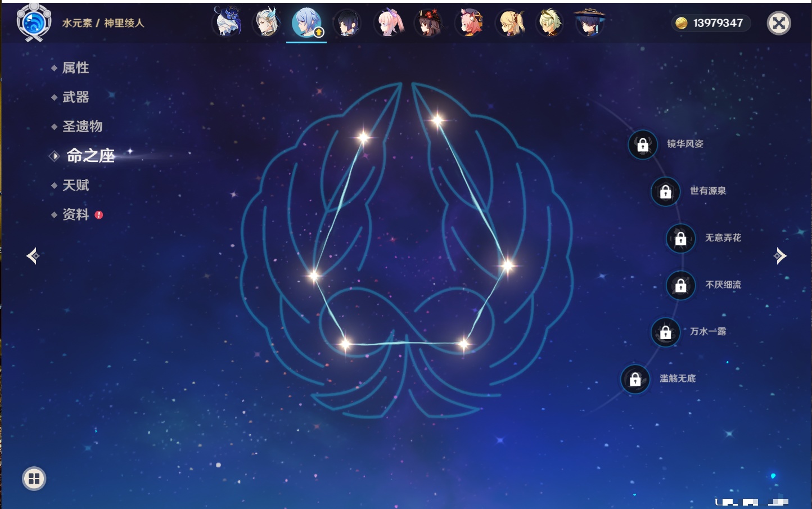Choose the pale-haired character wearing goggles
The height and width of the screenshot is (509, 812).
pyautogui.click(x=549, y=23)
